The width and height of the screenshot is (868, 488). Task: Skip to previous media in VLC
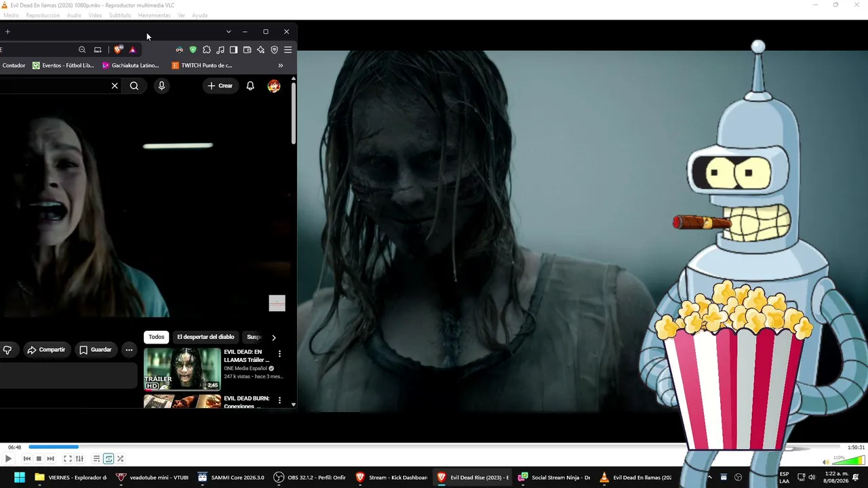tap(27, 459)
